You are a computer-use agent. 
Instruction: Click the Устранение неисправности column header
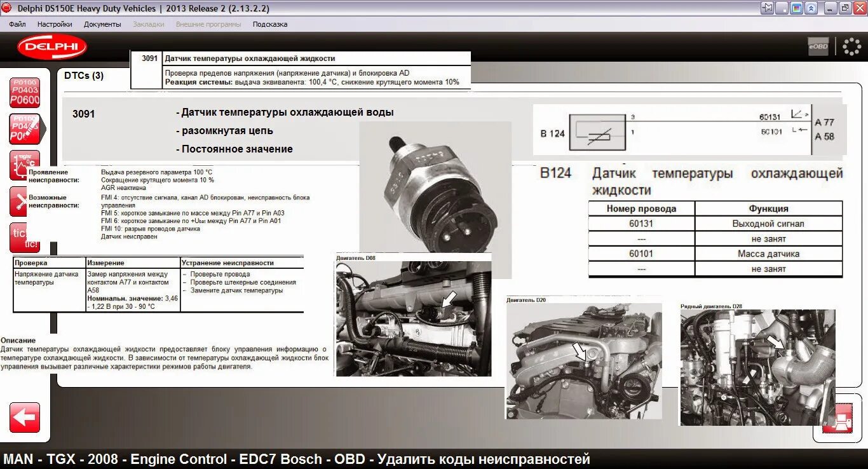[241, 262]
